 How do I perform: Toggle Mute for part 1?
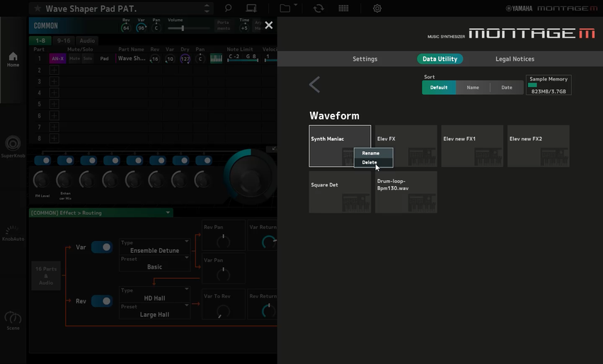click(74, 59)
